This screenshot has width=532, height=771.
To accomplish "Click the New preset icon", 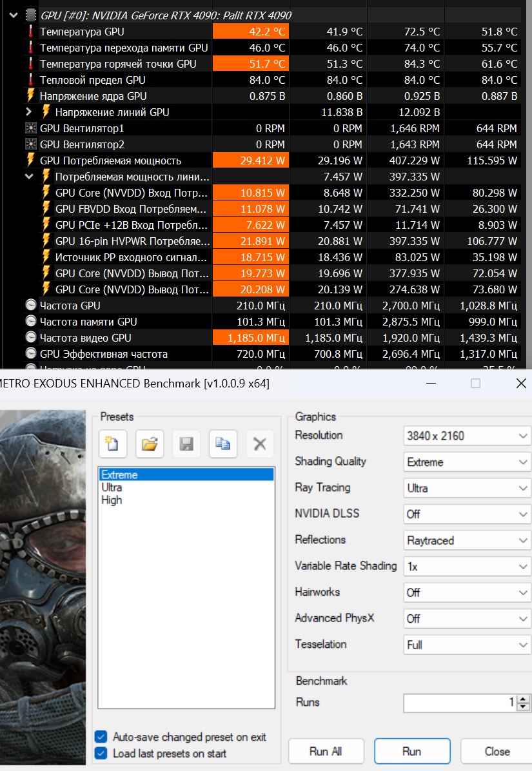I will click(x=113, y=444).
